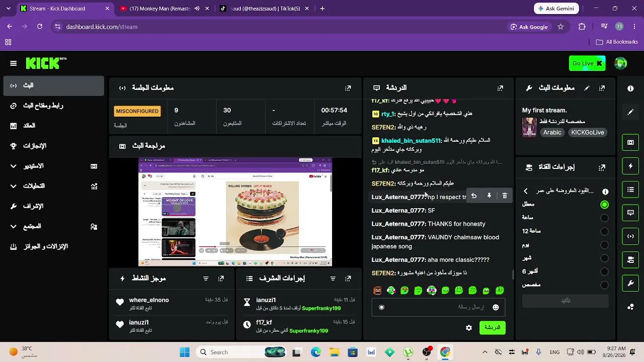
Task: Toggle the channel actions widget in the right rail
Action: (630, 260)
